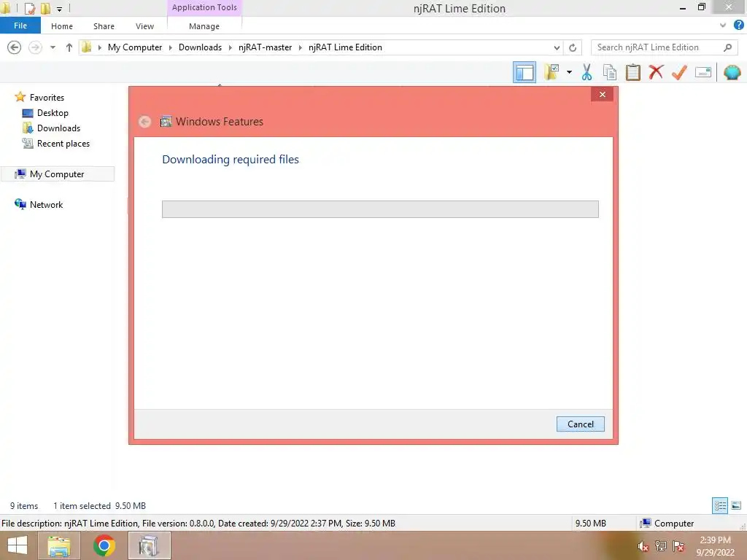
Task: Expand the arrow after My Computer breadcrumb
Action: [x=171, y=47]
